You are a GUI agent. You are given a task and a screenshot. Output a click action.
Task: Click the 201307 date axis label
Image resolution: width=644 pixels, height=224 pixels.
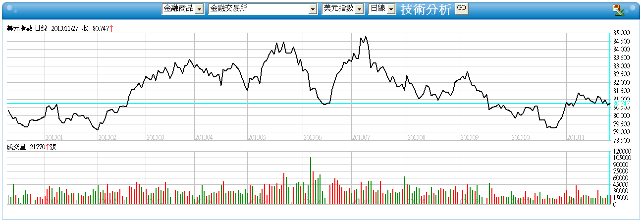click(x=361, y=137)
